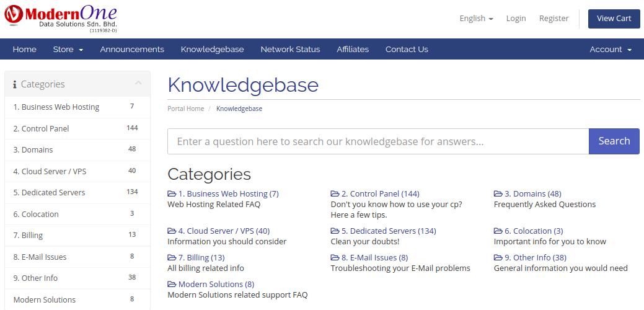Click 134 count badge for Dedicated Servers
The height and width of the screenshot is (310, 644).
(x=132, y=192)
